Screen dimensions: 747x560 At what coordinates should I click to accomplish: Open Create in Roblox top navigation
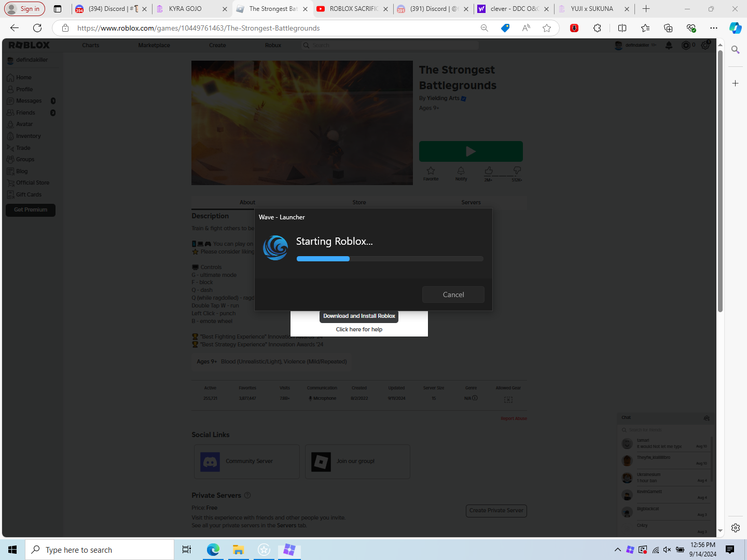click(217, 45)
